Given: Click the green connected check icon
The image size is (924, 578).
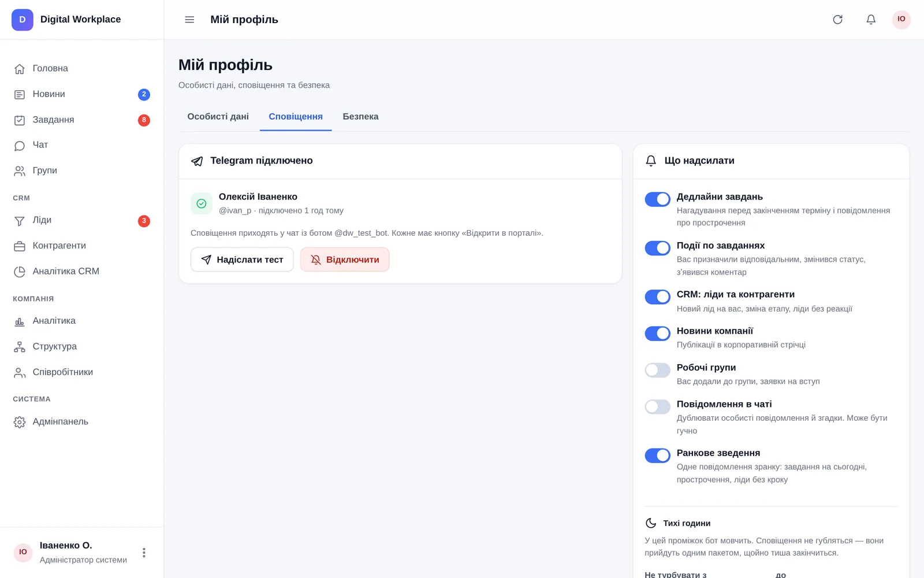Looking at the screenshot, I should 202,203.
